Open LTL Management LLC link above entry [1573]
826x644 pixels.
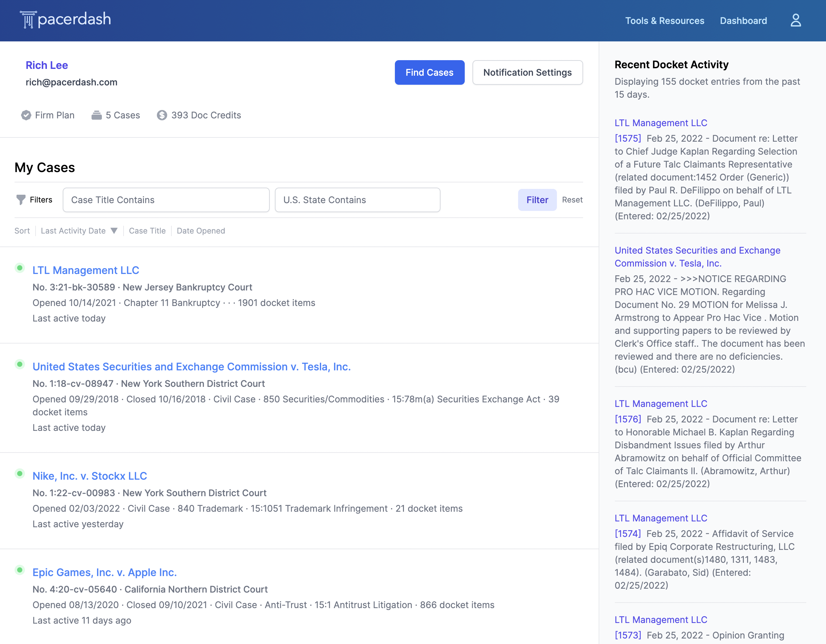point(661,620)
